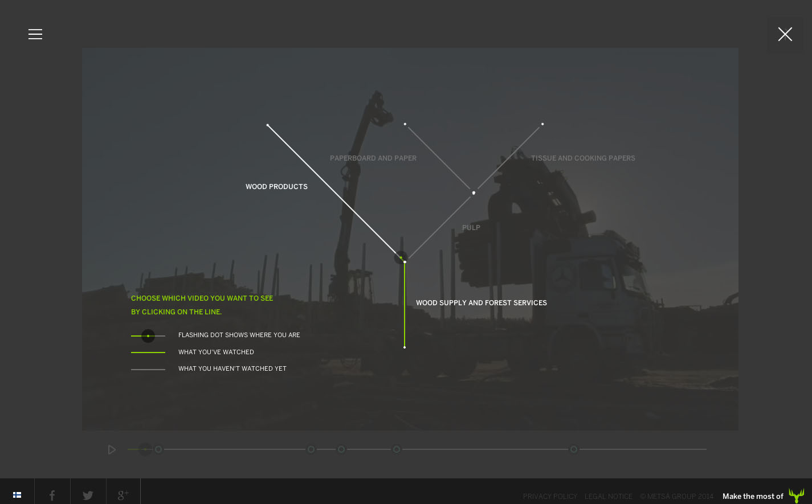
Task: Jump to second chapter marker on timeline
Action: point(311,449)
